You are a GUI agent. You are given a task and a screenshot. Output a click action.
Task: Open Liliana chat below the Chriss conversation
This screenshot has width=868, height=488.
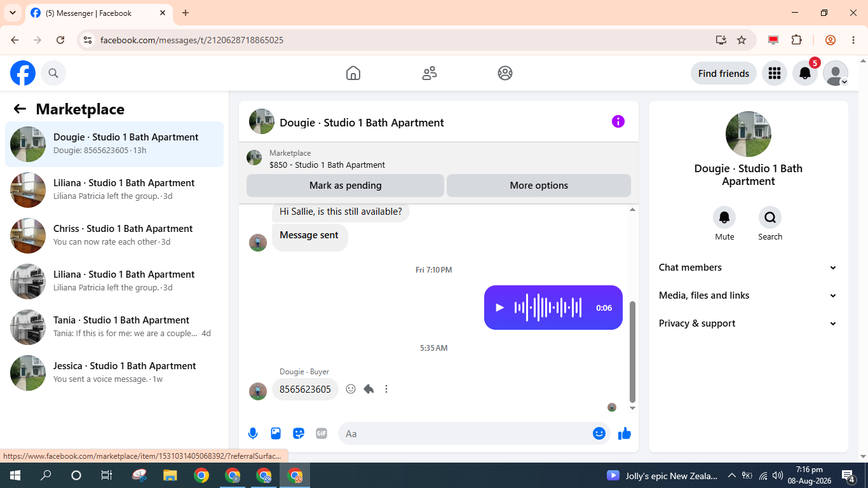click(x=114, y=281)
